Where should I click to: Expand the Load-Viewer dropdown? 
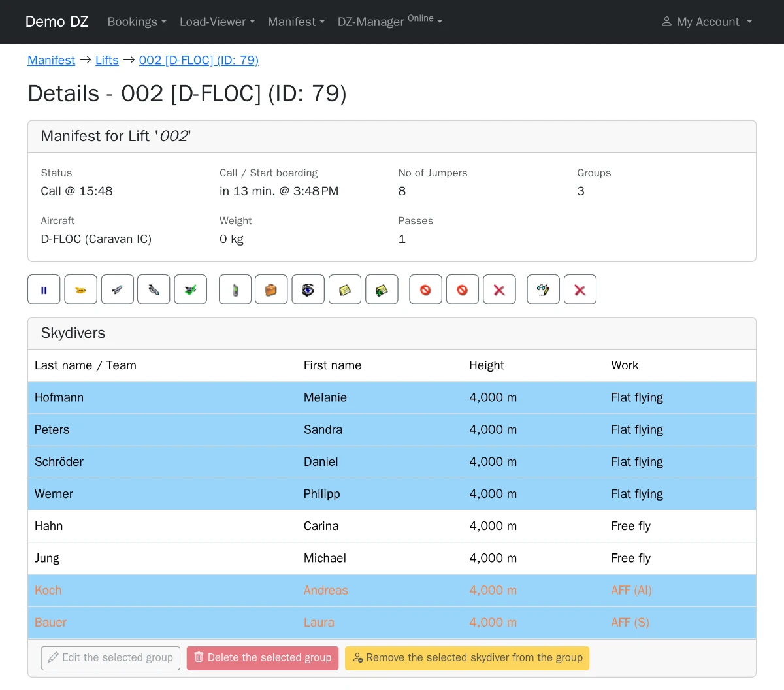click(218, 22)
